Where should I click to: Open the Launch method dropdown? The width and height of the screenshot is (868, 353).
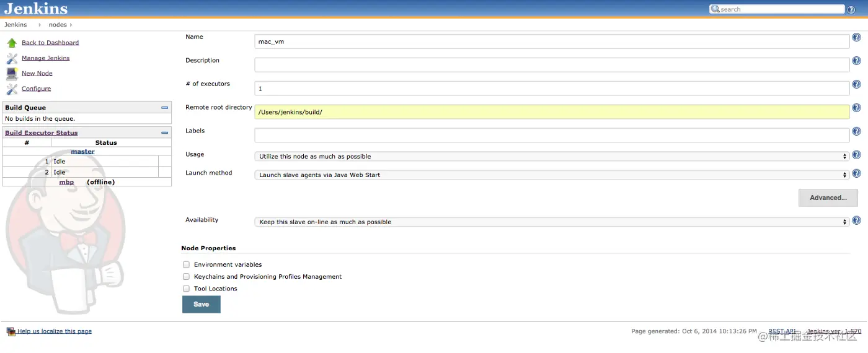tap(552, 175)
